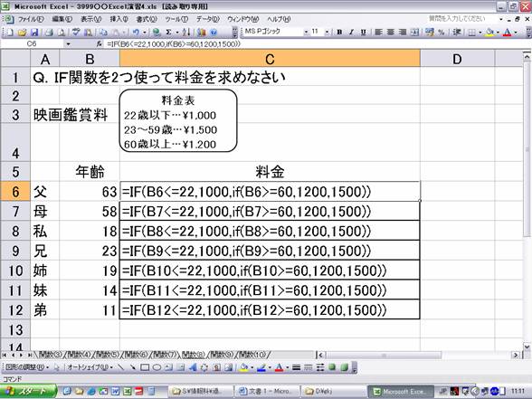532x399 pixels.
Task: Toggle Italic formatting
Action: tap(351, 33)
